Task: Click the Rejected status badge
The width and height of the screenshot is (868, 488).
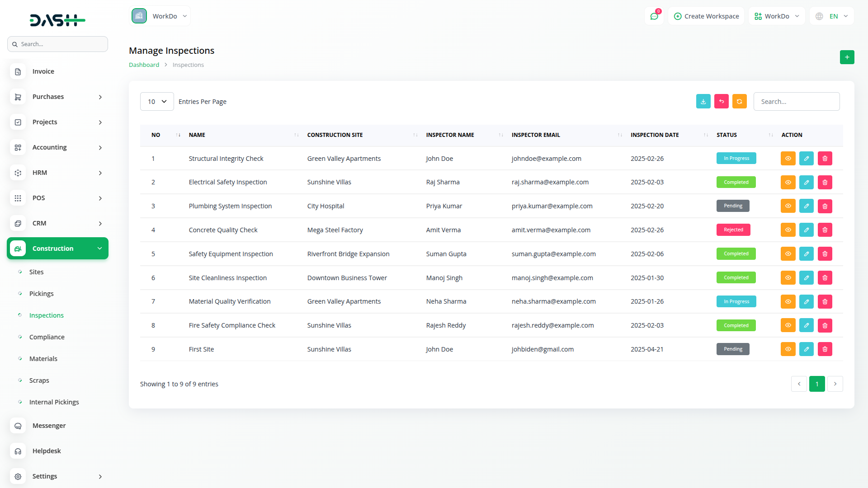Action: tap(733, 230)
